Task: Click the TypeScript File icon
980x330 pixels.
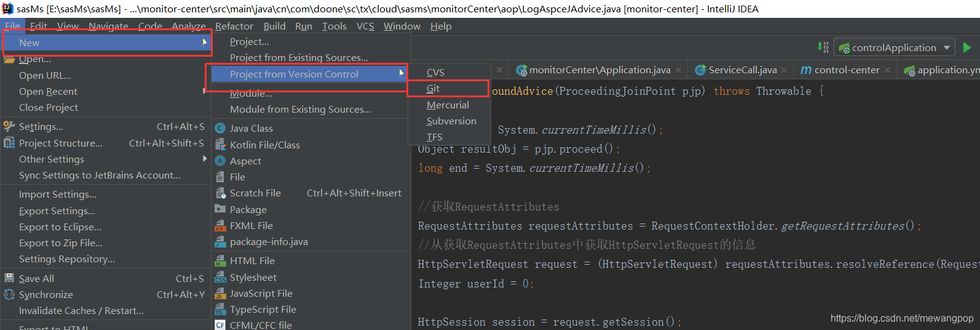Action: [x=220, y=309]
